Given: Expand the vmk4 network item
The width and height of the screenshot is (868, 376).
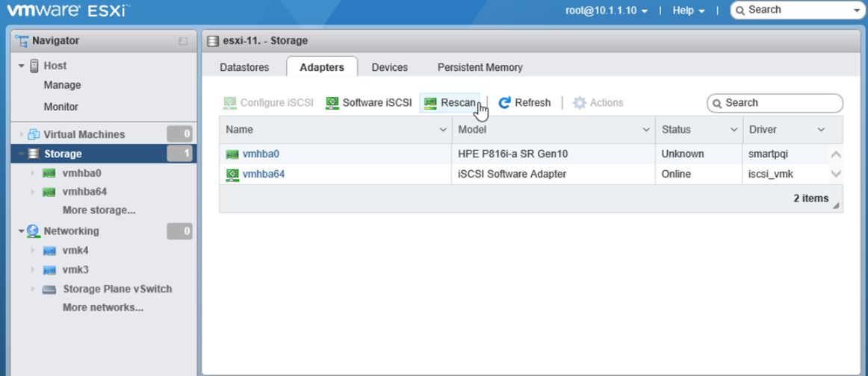Looking at the screenshot, I should (x=33, y=251).
